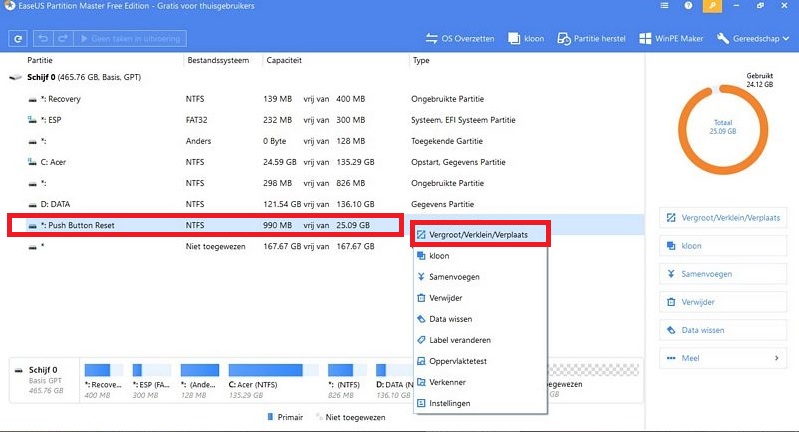Select the C: Acer partition row
Image resolution: width=799 pixels, height=432 pixels.
pos(324,162)
